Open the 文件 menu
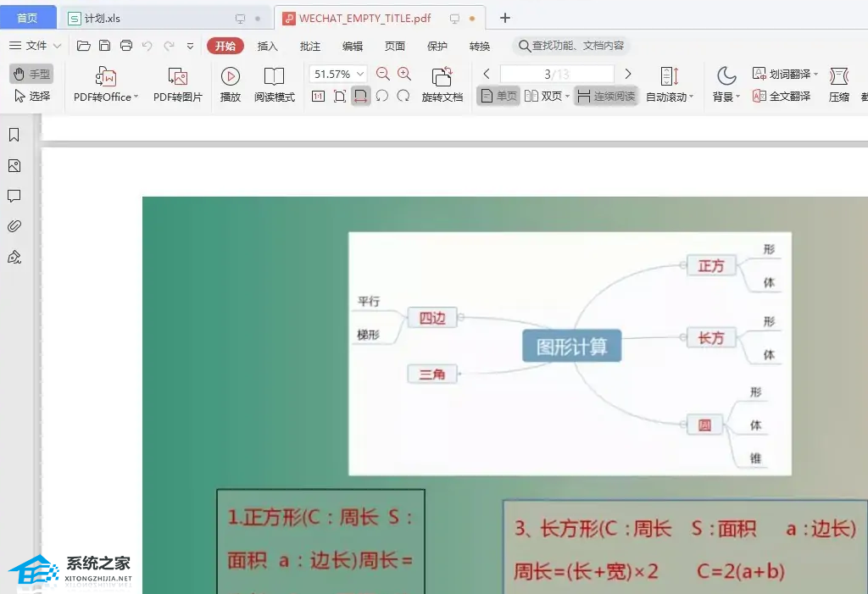The image size is (868, 594). tap(35, 46)
